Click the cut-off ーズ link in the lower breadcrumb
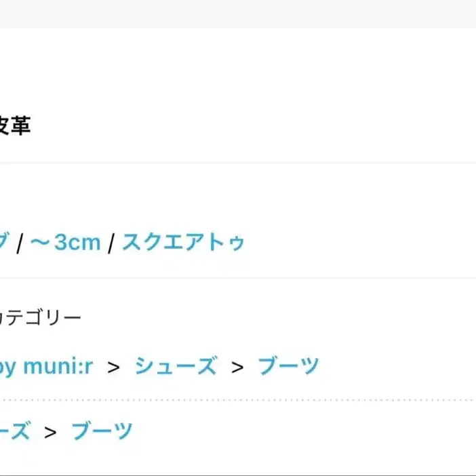Image resolution: width=476 pixels, height=476 pixels. point(15,431)
